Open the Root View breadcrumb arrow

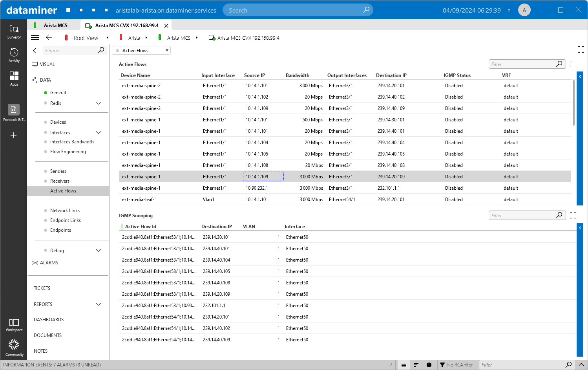tap(107, 38)
